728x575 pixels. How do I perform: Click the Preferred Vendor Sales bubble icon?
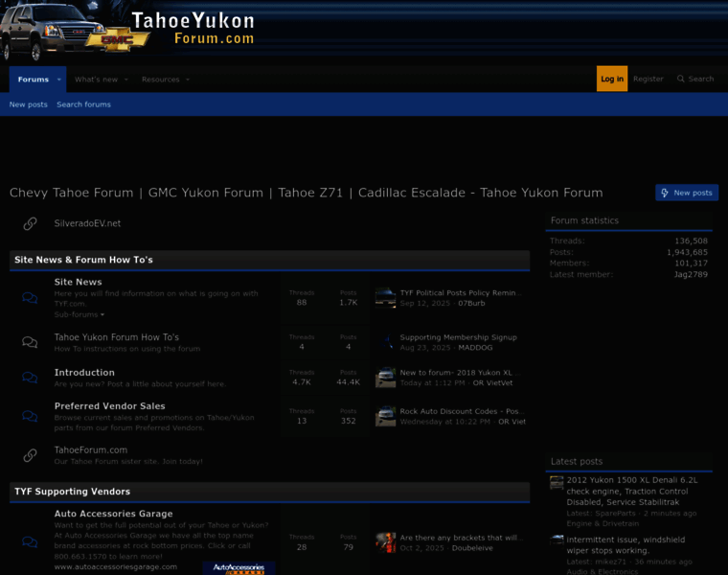(30, 417)
